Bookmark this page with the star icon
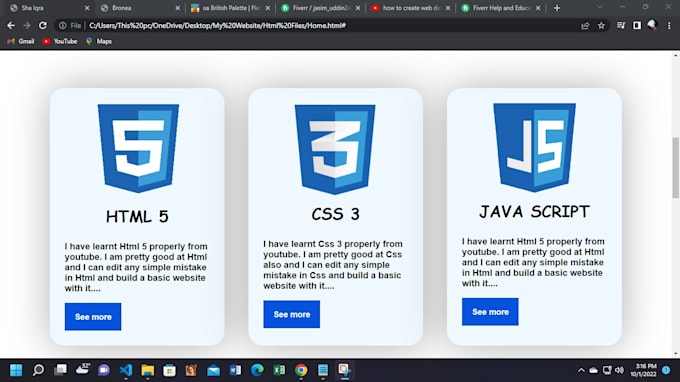 pyautogui.click(x=601, y=26)
